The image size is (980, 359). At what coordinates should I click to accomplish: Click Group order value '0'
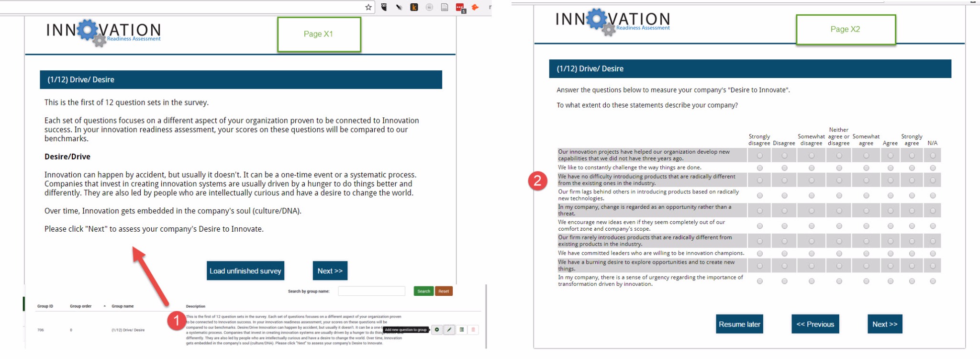[x=71, y=330]
